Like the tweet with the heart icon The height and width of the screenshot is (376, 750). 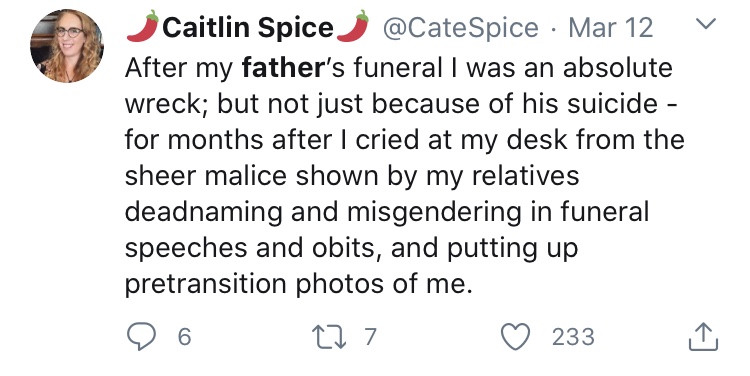point(515,336)
